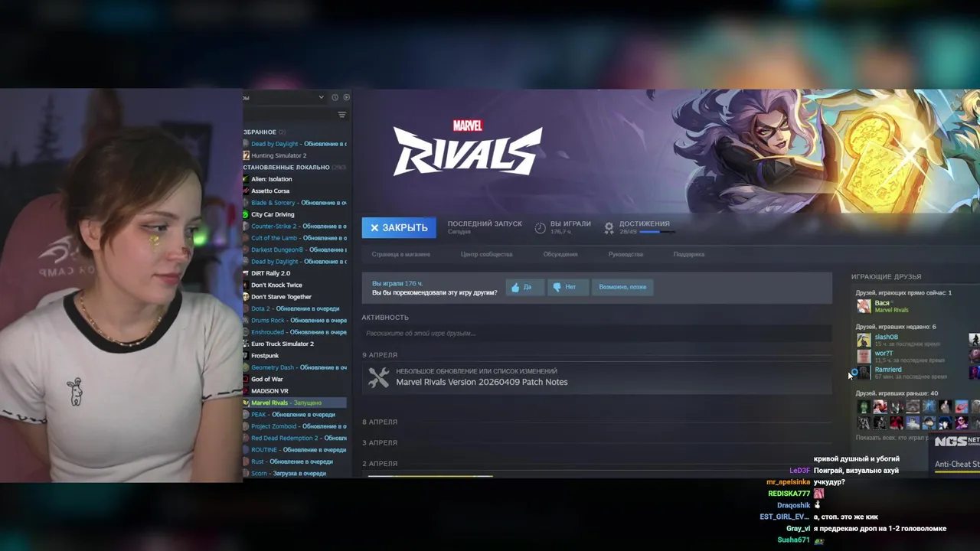Image resolution: width=980 pixels, height=551 pixels.
Task: Select PEAK in library
Action: click(295, 415)
